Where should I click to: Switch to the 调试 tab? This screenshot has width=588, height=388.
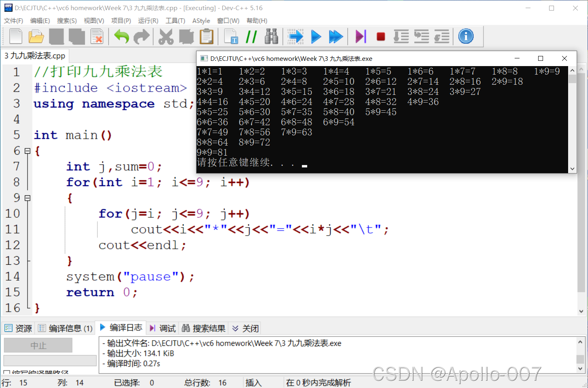pyautogui.click(x=163, y=328)
